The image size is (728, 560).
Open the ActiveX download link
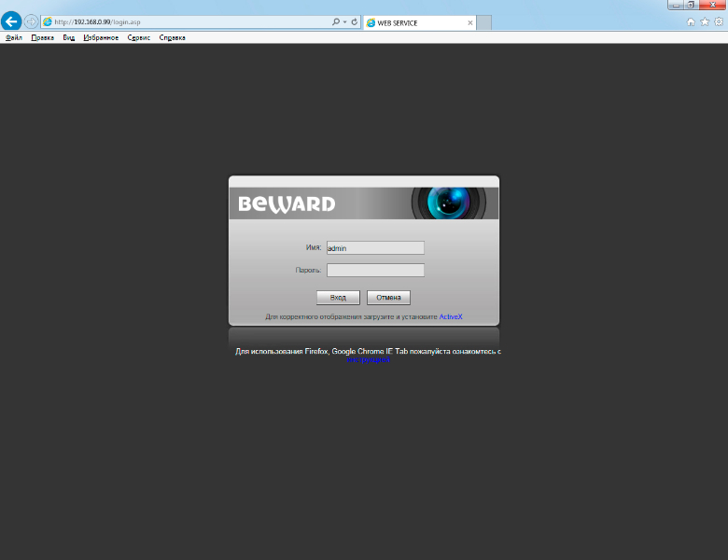(x=451, y=316)
